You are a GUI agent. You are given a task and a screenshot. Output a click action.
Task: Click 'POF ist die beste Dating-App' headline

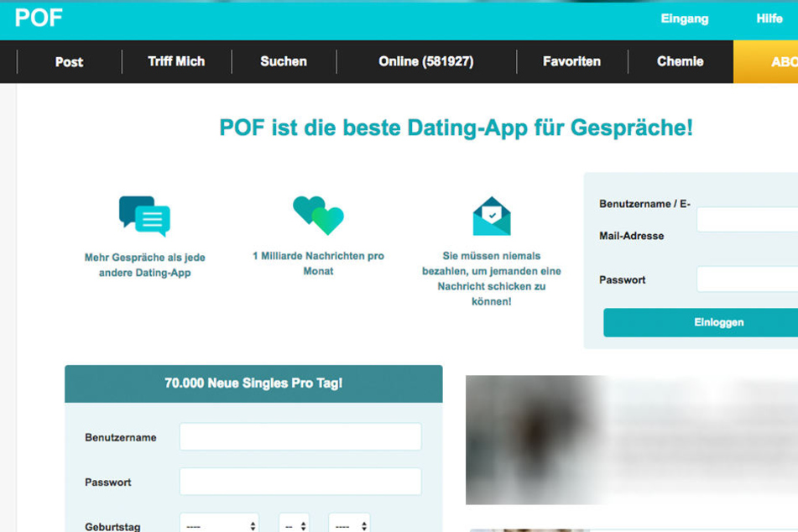click(456, 128)
